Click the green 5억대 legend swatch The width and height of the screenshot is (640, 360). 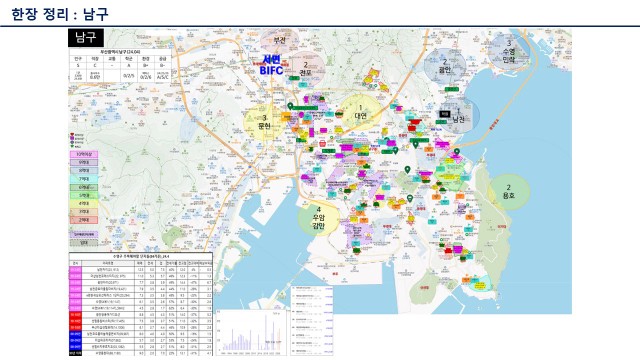click(x=84, y=195)
